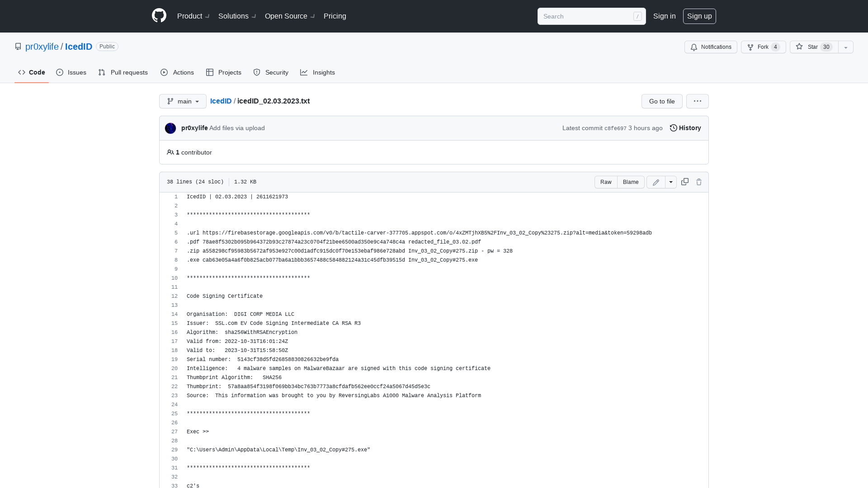This screenshot has width=868, height=488.
Task: Open pr0xylife commit author link
Action: [194, 128]
